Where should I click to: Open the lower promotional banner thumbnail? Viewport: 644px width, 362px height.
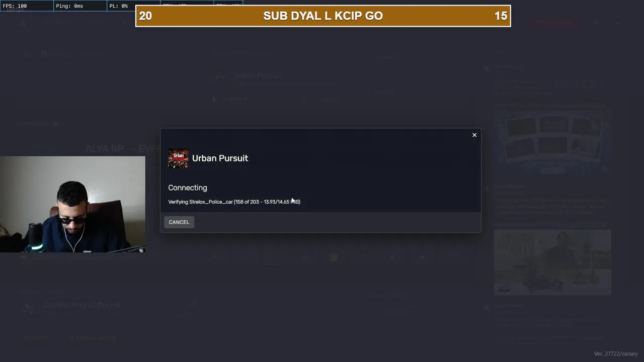pyautogui.click(x=552, y=262)
